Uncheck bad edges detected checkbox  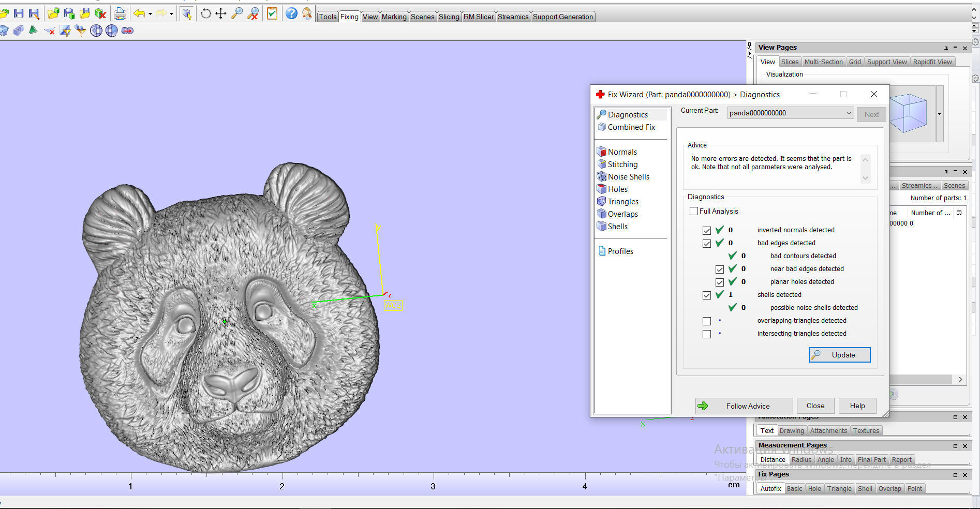coord(707,244)
